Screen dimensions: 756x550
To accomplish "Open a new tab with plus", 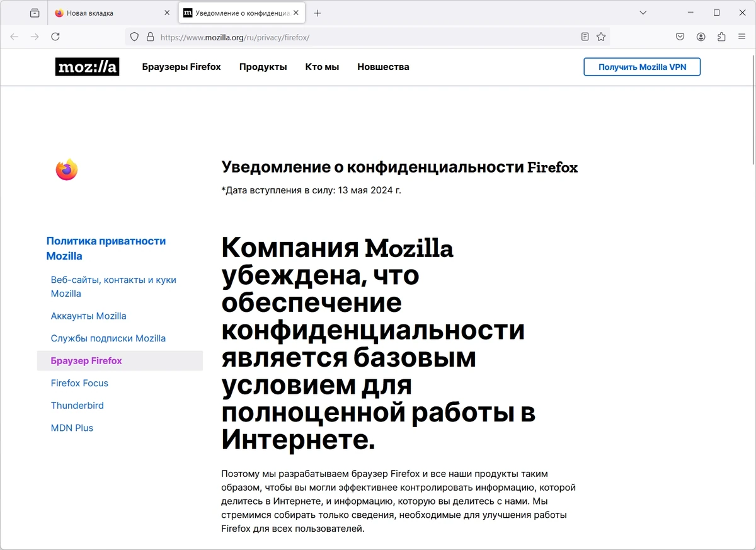I will click(318, 13).
